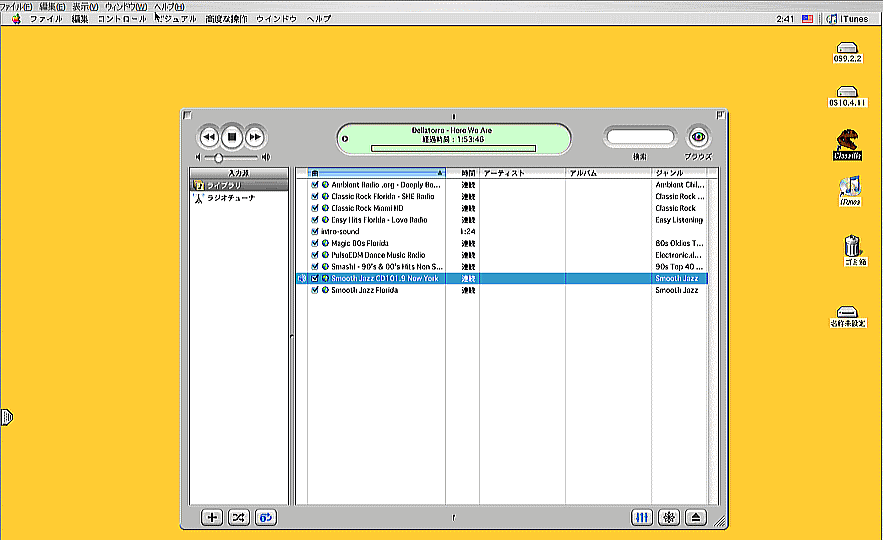Uncheck the Ambient Radio track checkbox
Image resolution: width=883 pixels, height=540 pixels.
point(315,185)
